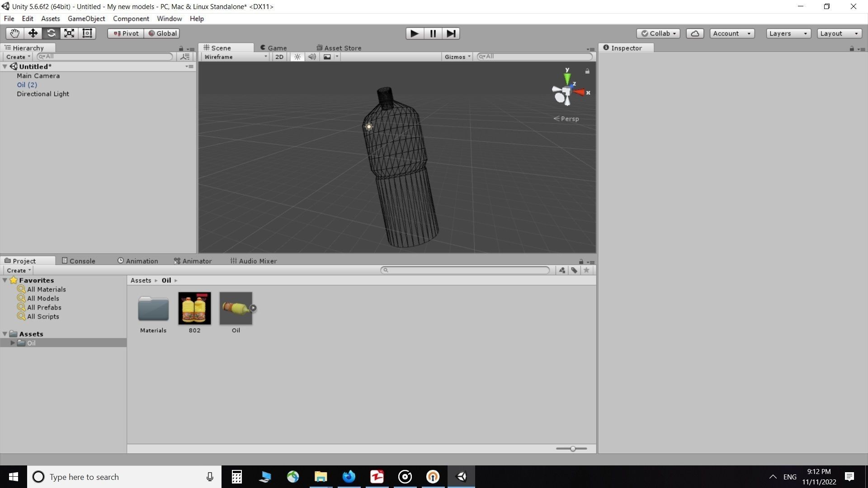
Task: Select the Rect transform tool
Action: click(x=87, y=33)
